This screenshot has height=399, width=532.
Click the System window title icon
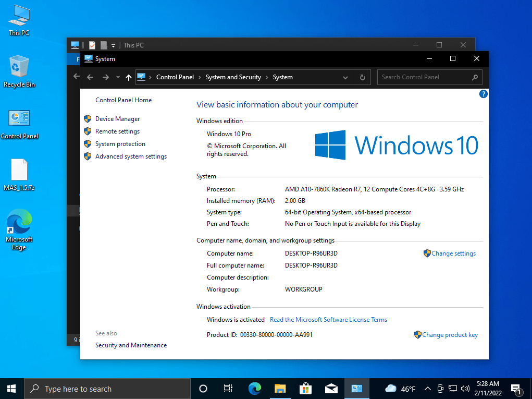pyautogui.click(x=88, y=59)
